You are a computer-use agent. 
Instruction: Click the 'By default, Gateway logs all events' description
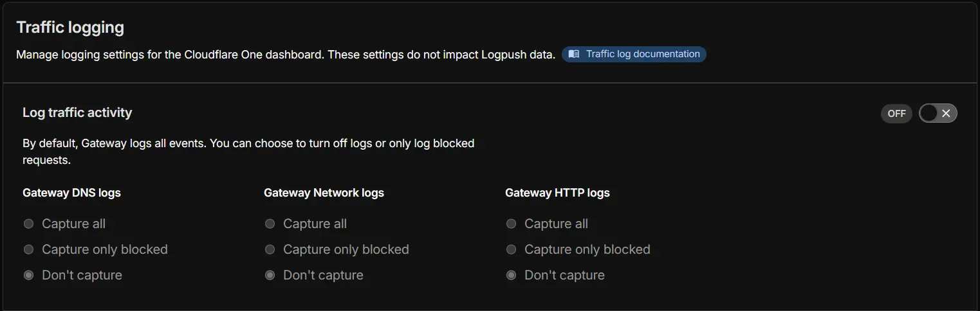(248, 152)
